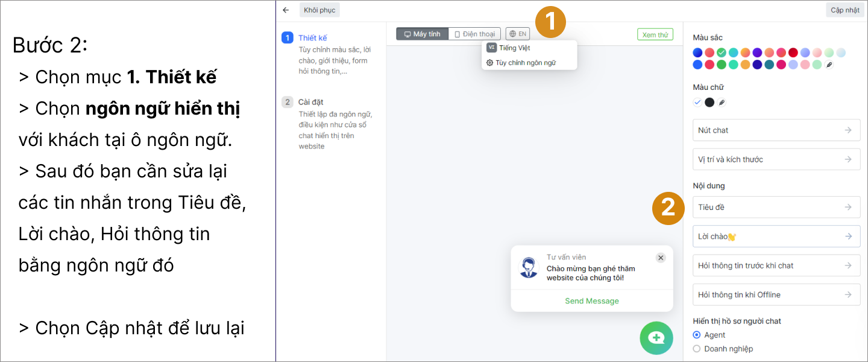The height and width of the screenshot is (362, 868).
Task: Select the Agent radio option
Action: click(x=697, y=335)
